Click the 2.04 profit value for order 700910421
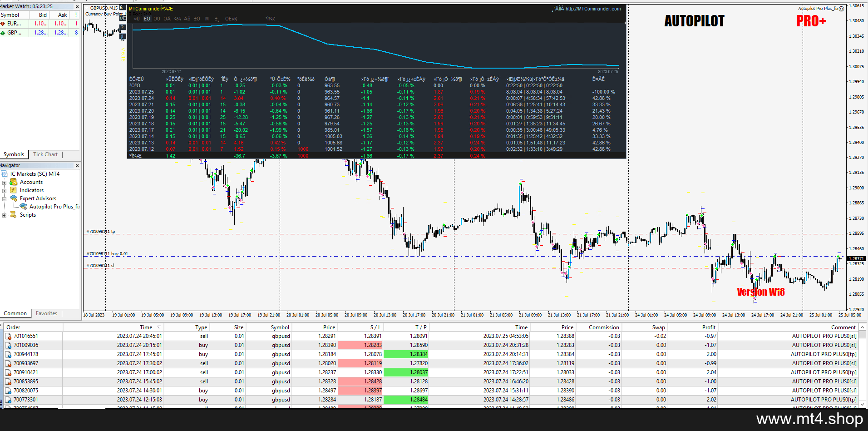The image size is (868, 431). [711, 372]
